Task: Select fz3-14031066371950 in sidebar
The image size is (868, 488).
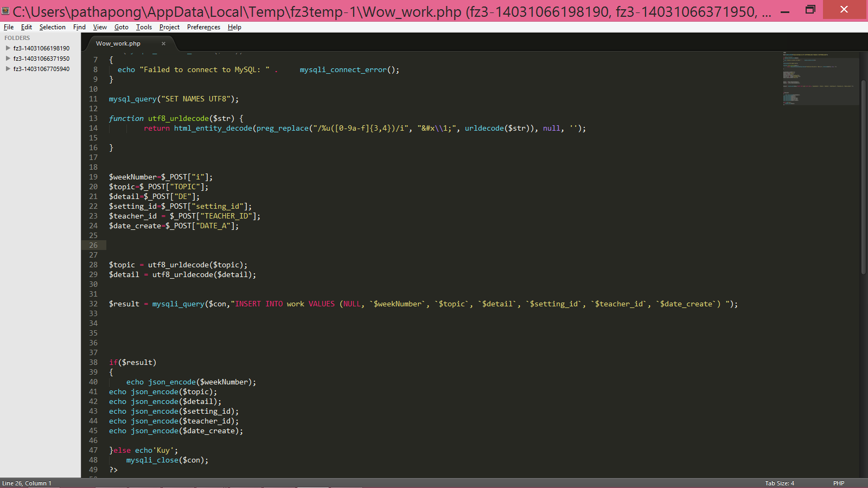Action: point(41,59)
